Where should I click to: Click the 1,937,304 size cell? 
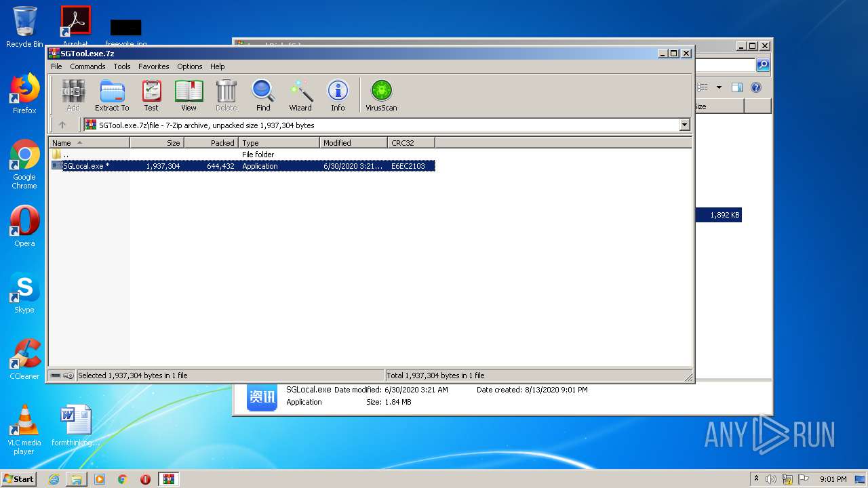click(x=163, y=166)
